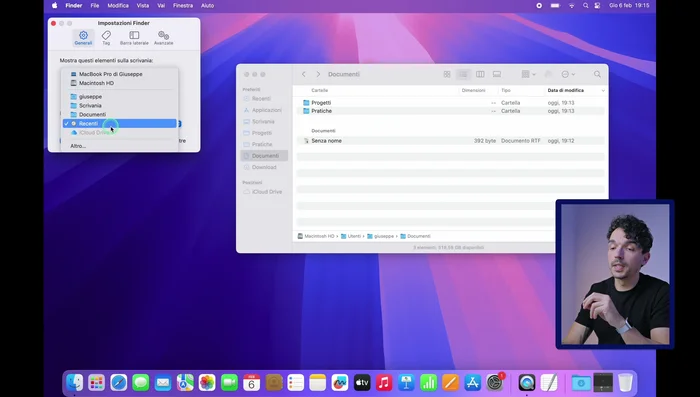
Task: Open Recenti in the Finder sidebar
Action: (264, 99)
